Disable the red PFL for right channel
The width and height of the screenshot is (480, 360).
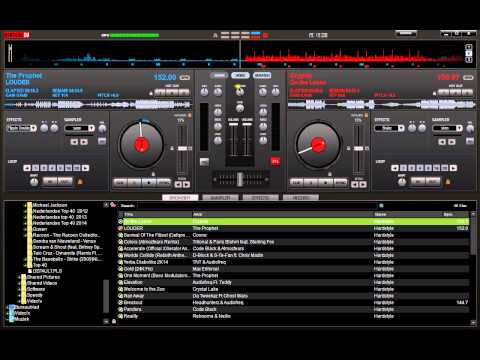275,161
